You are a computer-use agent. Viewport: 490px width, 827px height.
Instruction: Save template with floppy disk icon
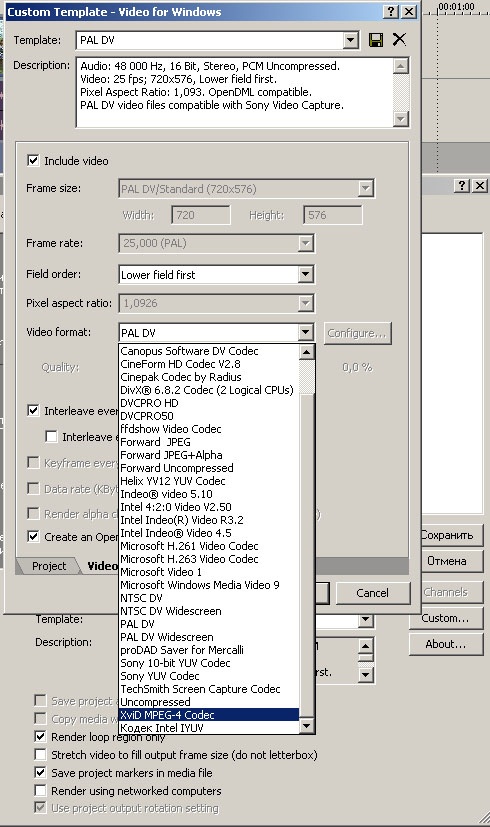coord(376,40)
